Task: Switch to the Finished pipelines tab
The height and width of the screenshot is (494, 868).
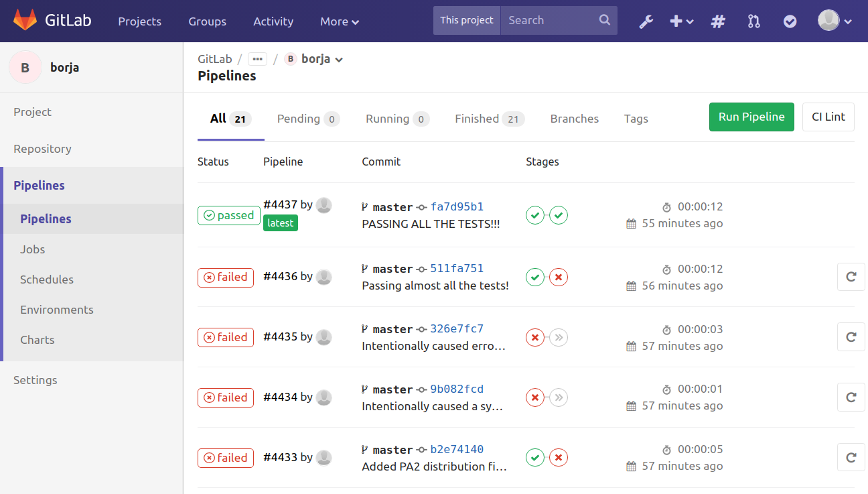Action: (489, 119)
